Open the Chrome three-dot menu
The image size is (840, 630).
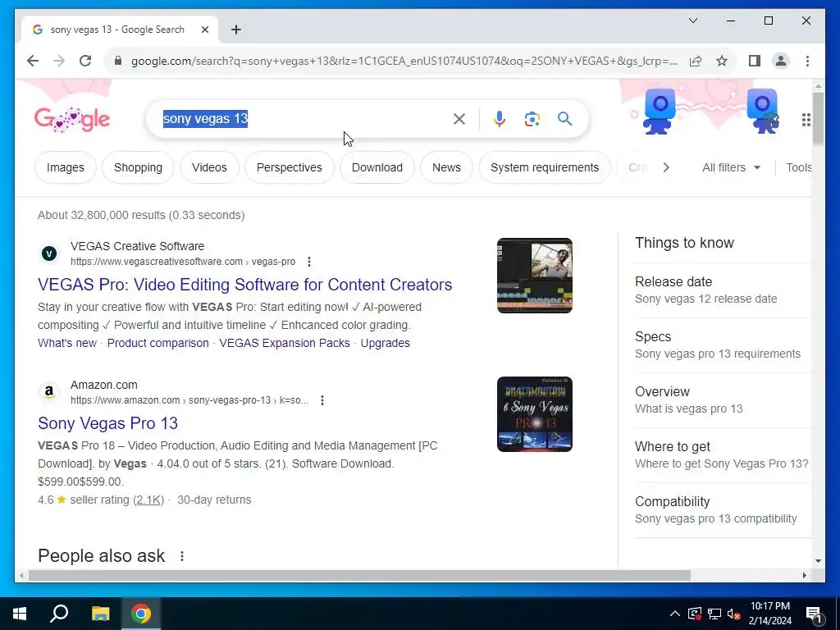807,61
